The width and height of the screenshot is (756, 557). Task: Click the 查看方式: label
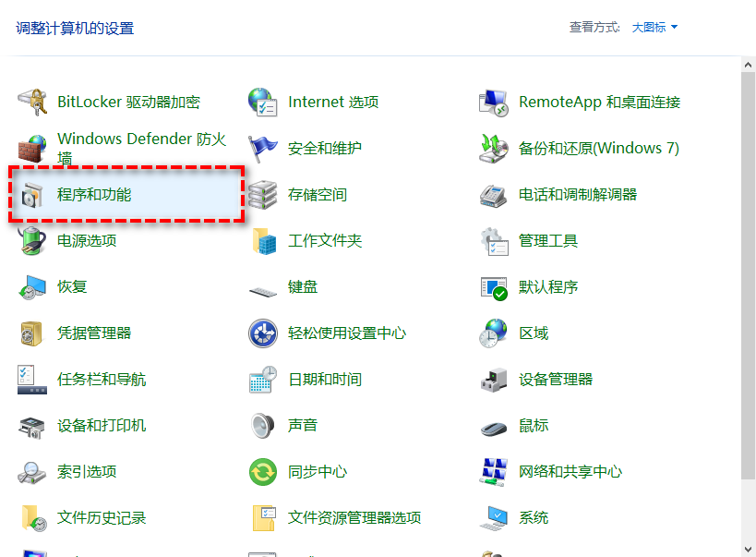[594, 28]
